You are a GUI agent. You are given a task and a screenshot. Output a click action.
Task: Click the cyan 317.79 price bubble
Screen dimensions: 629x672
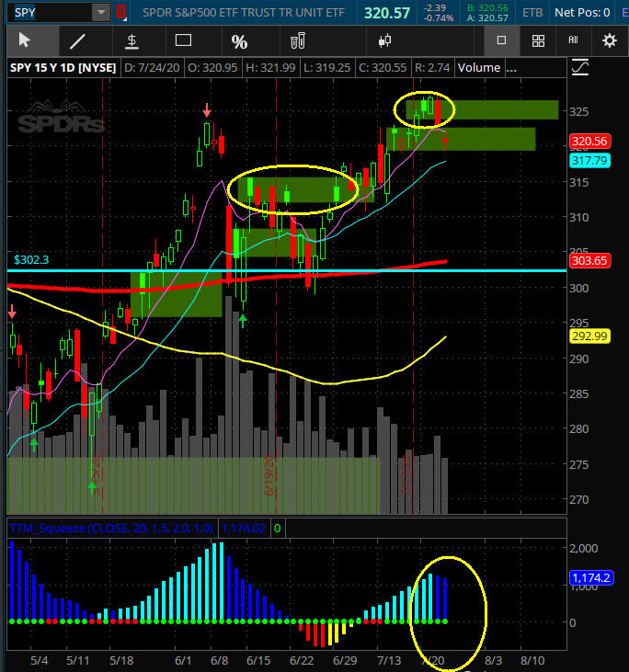coord(589,161)
